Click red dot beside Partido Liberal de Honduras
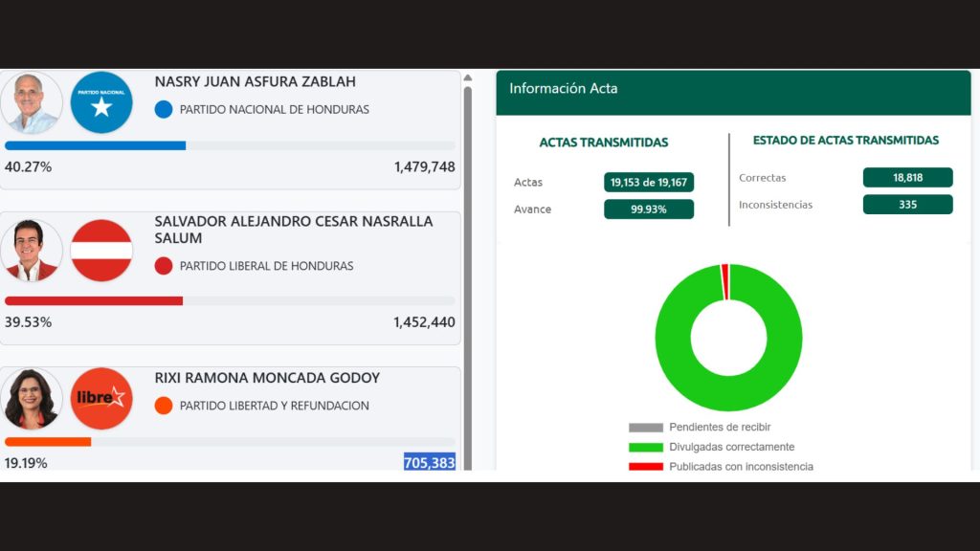The width and height of the screenshot is (980, 551). pos(164,266)
